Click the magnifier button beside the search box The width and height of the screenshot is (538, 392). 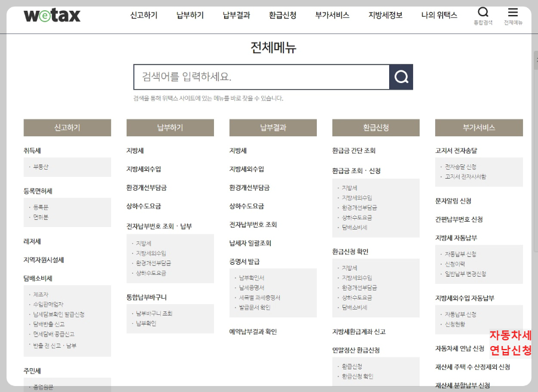pyautogui.click(x=401, y=76)
